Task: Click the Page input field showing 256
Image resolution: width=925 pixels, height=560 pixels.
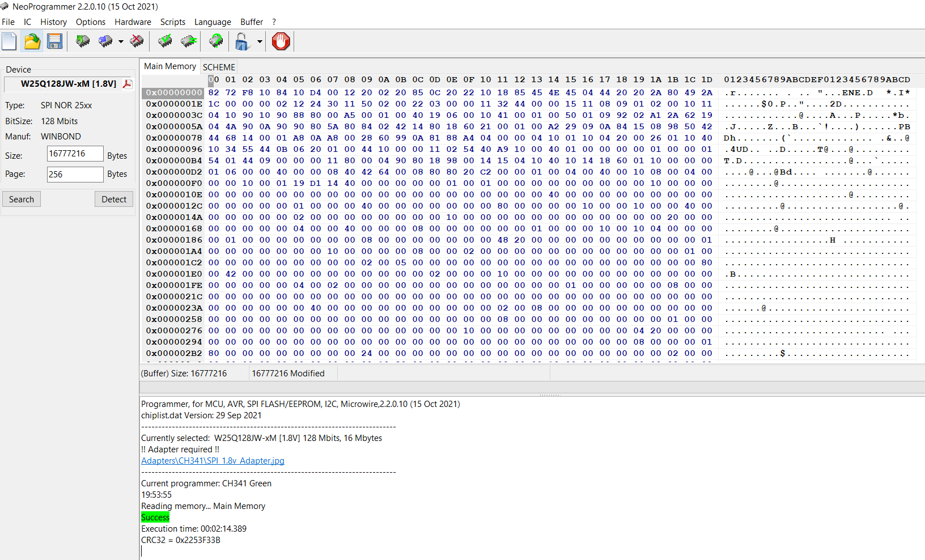Action: pos(75,174)
